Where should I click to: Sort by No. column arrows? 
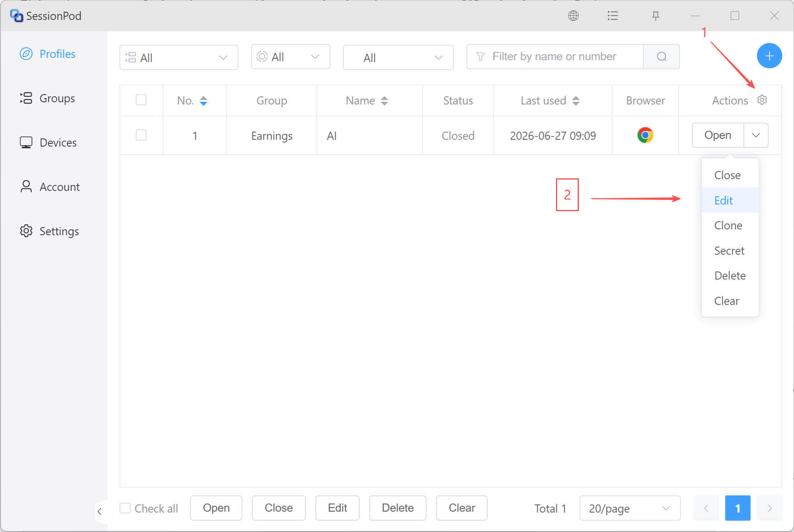click(x=204, y=101)
